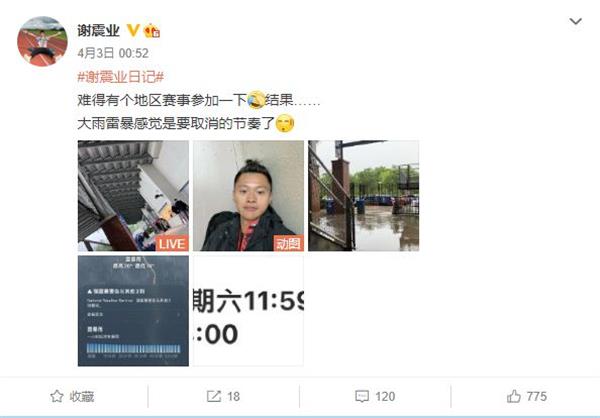
Task: Open the weather forecast screenshot thumbnail
Action: (x=133, y=311)
